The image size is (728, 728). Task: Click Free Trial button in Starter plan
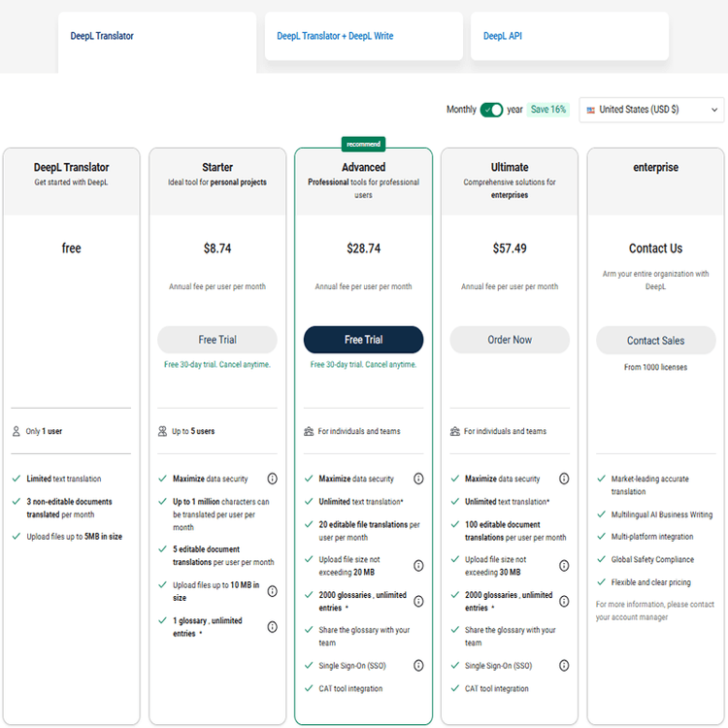[x=217, y=340]
